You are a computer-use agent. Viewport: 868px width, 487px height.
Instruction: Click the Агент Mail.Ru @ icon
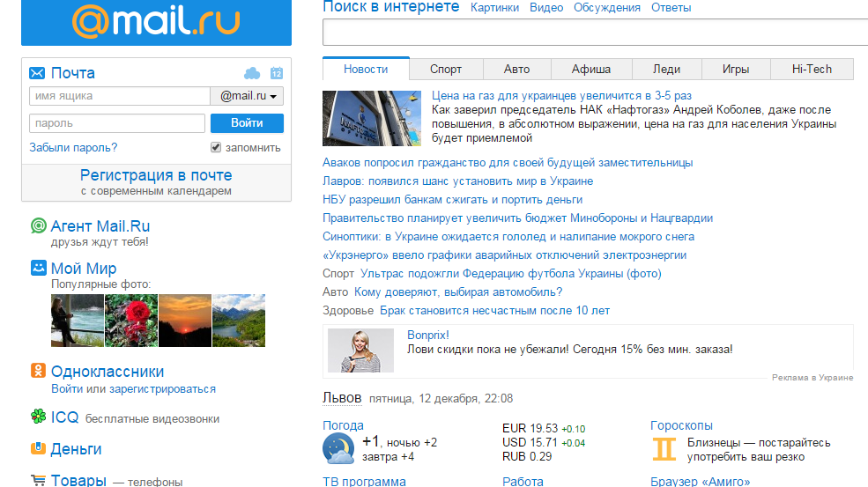tap(38, 225)
